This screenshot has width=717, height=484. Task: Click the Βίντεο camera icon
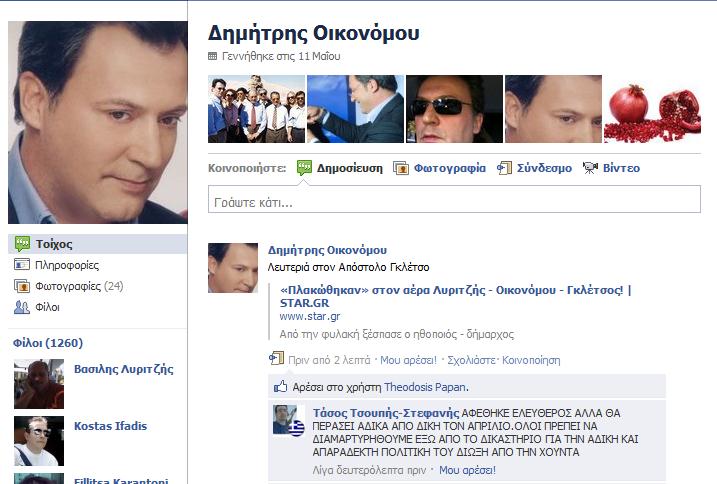click(x=590, y=168)
